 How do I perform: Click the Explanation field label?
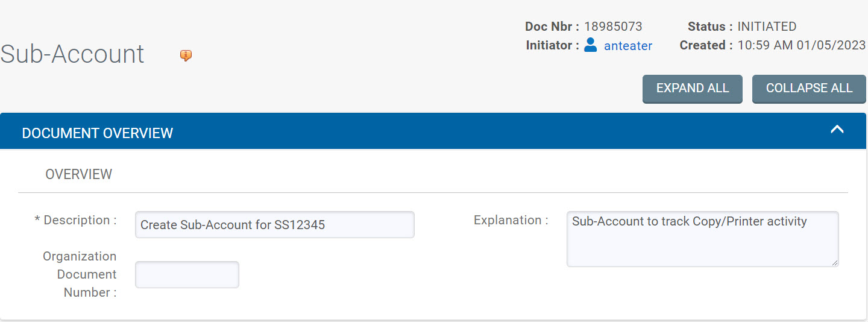[511, 220]
